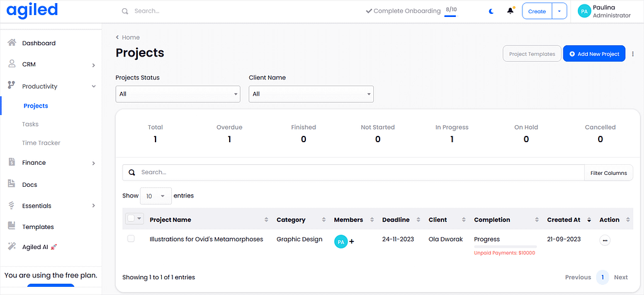
Task: Open the vertical three-dot options menu
Action: click(633, 53)
